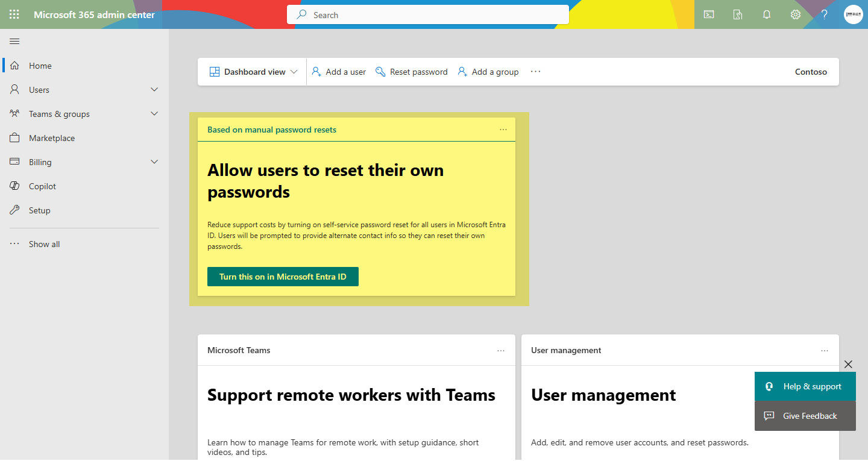The height and width of the screenshot is (461, 868).
Task: Open Cloud Shell icon in header
Action: (x=709, y=14)
